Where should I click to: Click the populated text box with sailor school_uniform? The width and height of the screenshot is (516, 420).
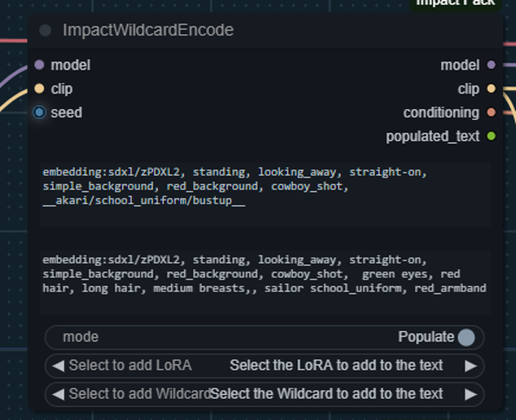pos(266,282)
